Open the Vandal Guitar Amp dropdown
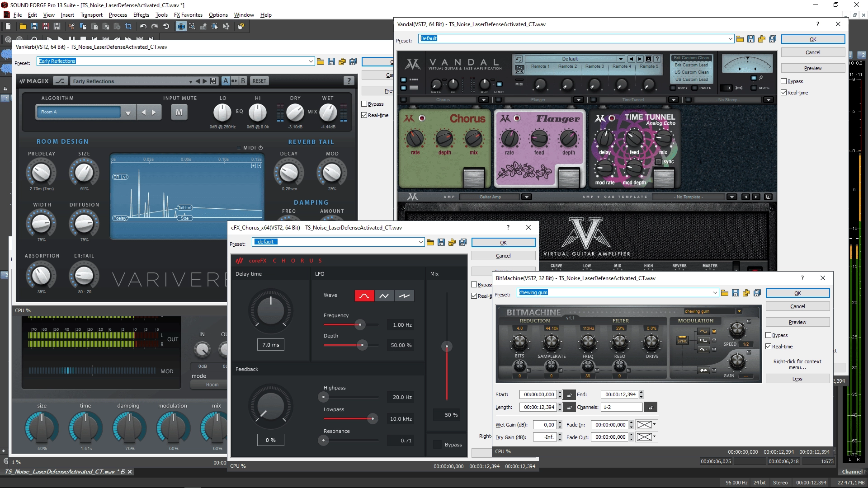 pos(527,197)
